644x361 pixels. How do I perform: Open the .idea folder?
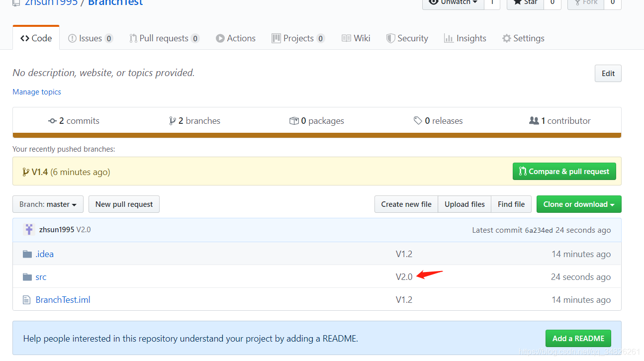click(x=44, y=254)
